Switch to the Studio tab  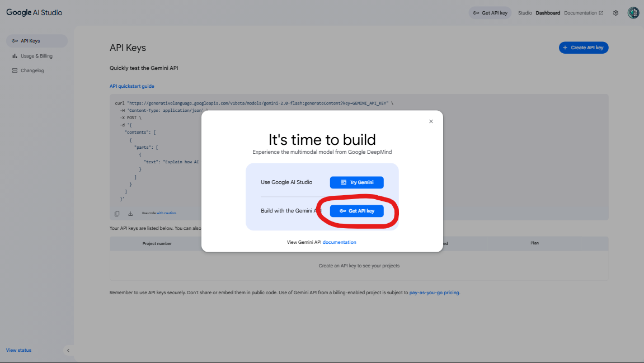[524, 13]
